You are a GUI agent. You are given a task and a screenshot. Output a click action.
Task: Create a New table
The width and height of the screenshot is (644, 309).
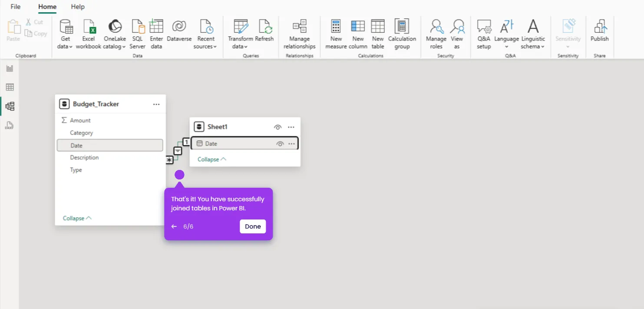click(x=378, y=34)
